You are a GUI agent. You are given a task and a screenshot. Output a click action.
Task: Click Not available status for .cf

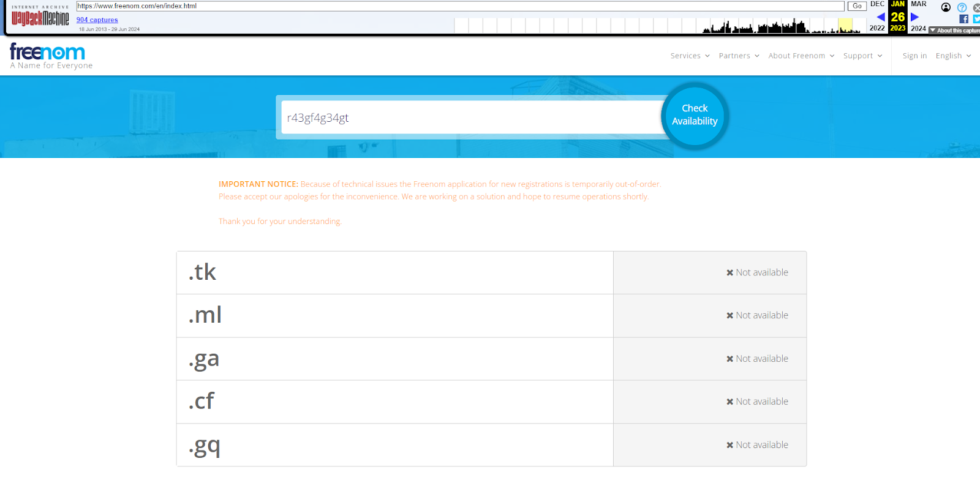[757, 402]
